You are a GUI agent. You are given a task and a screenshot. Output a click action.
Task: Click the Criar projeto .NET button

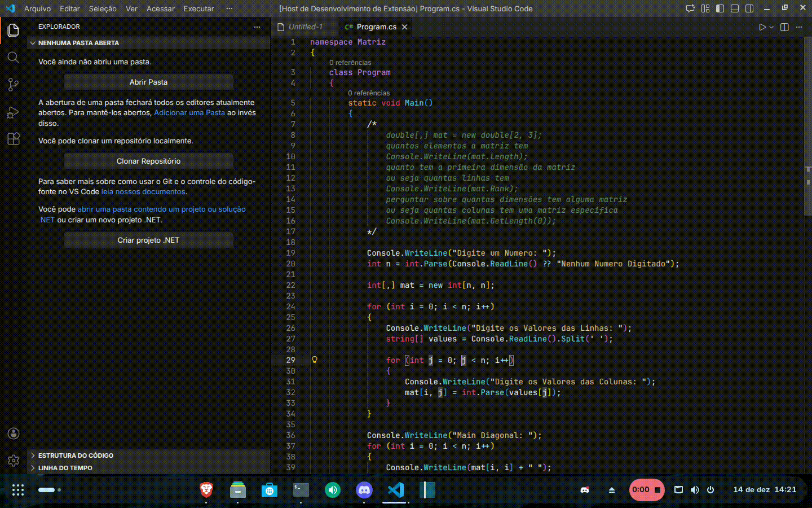point(149,240)
